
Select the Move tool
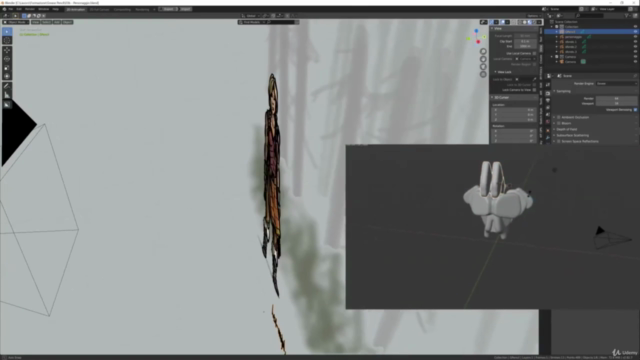coord(7,50)
